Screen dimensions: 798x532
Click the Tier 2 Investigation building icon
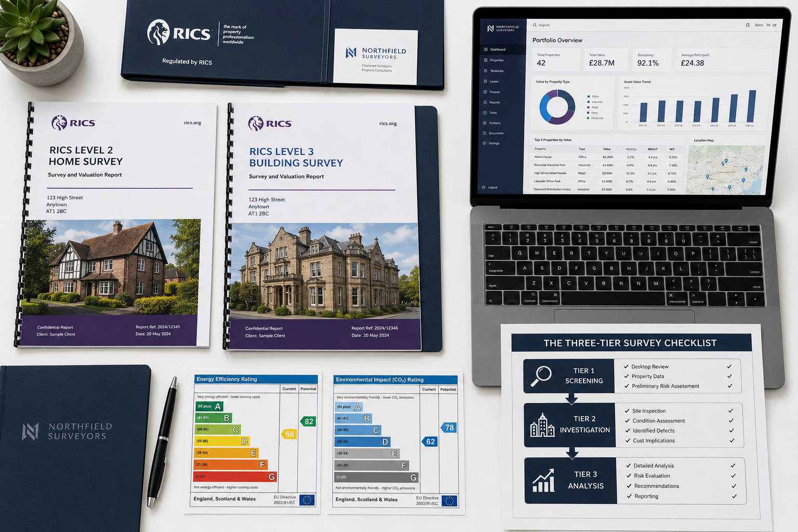pyautogui.click(x=542, y=424)
